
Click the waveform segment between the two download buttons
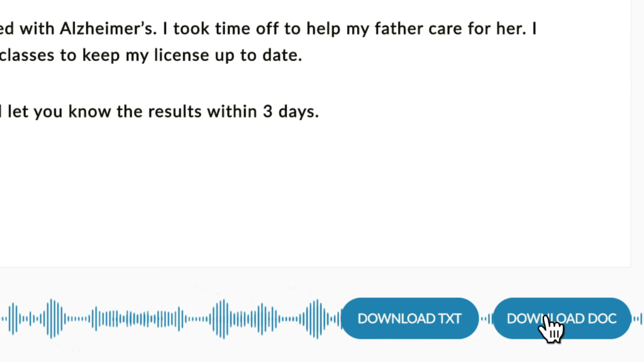click(486, 319)
